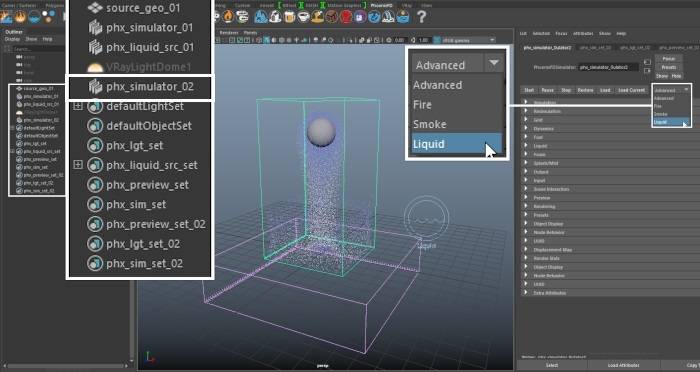Click the upper node icon beside the name field

coord(647,62)
